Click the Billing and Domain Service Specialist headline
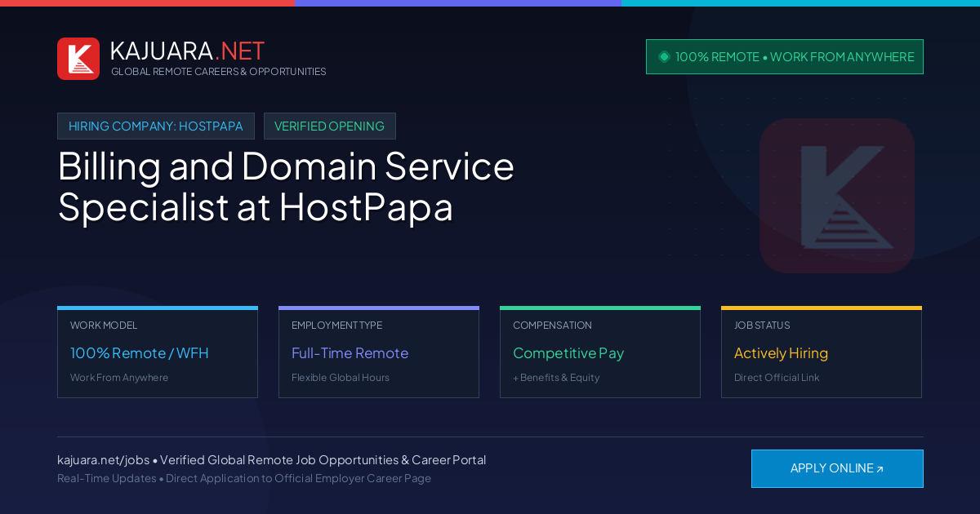The height and width of the screenshot is (514, 980). pyautogui.click(x=286, y=187)
